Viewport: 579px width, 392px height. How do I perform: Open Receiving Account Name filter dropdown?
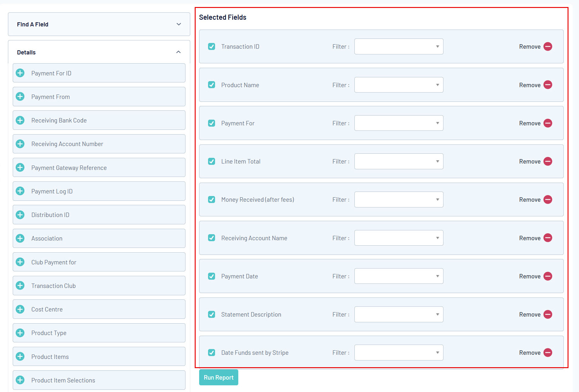coord(399,238)
